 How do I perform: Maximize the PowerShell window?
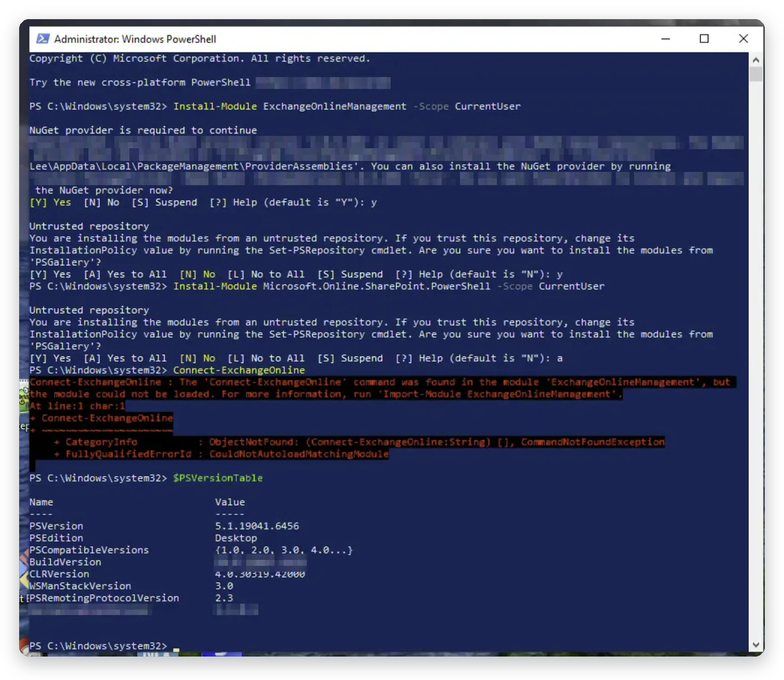click(x=704, y=39)
